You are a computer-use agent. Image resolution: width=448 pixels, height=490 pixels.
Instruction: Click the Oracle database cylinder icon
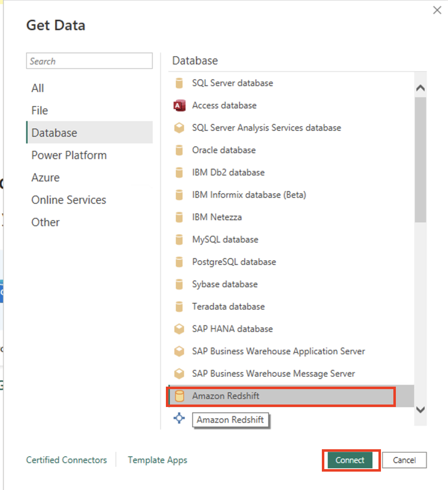coord(179,150)
